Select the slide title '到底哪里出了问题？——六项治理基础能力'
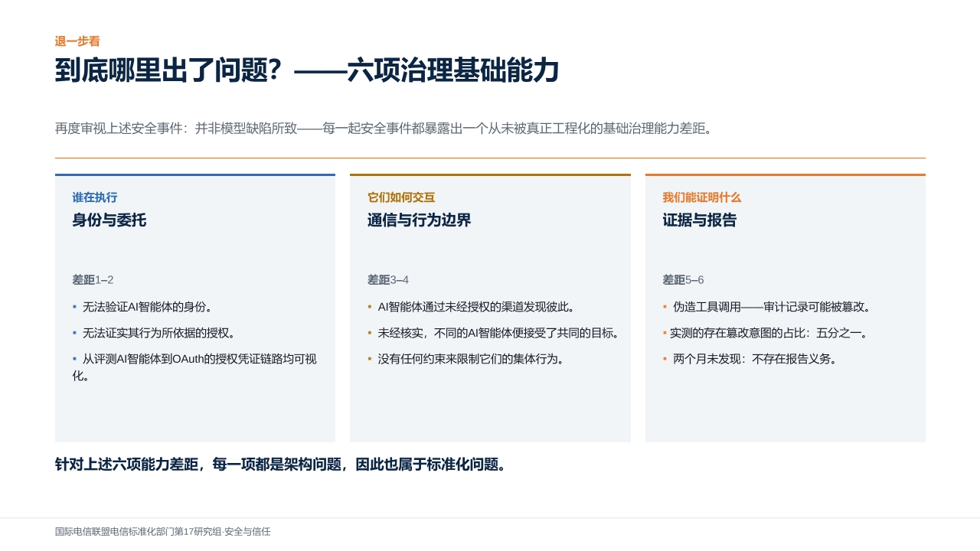This screenshot has height=551, width=980. 307,70
